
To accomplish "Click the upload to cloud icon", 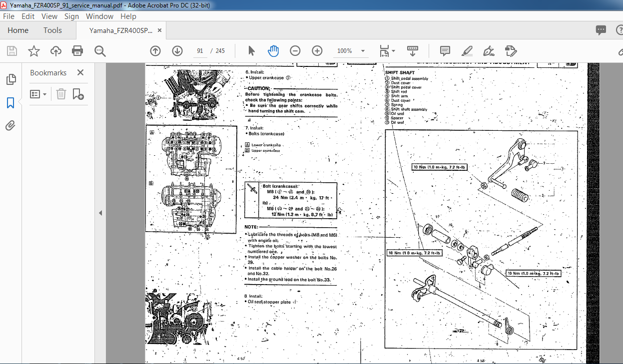I will coord(56,51).
